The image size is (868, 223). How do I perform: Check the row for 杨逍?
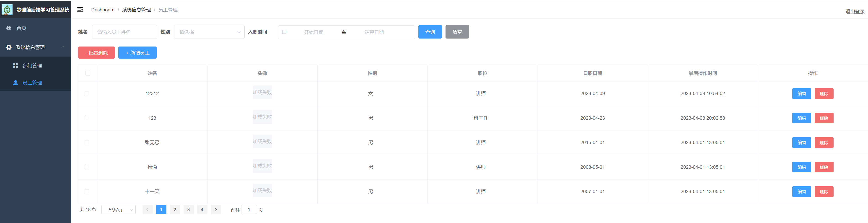tap(87, 167)
